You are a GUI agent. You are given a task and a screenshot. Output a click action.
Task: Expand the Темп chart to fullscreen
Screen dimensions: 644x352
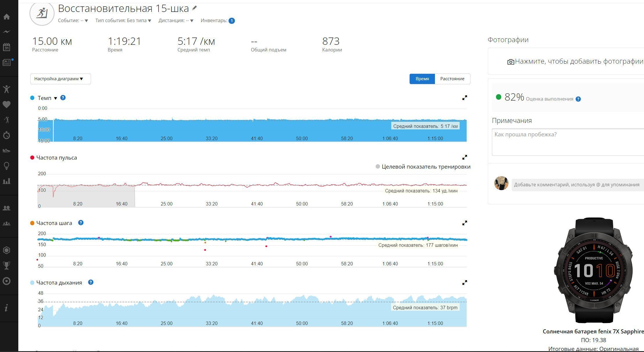click(x=465, y=98)
